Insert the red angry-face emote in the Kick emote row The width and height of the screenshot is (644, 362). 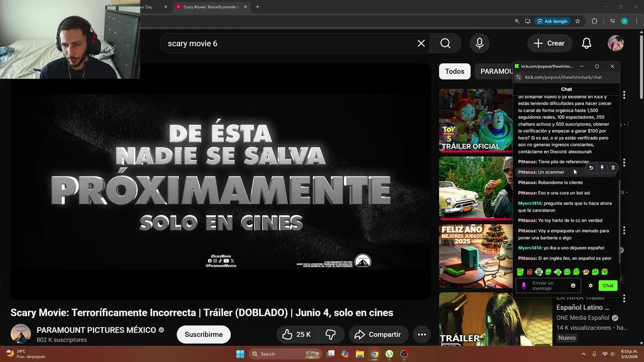530,272
